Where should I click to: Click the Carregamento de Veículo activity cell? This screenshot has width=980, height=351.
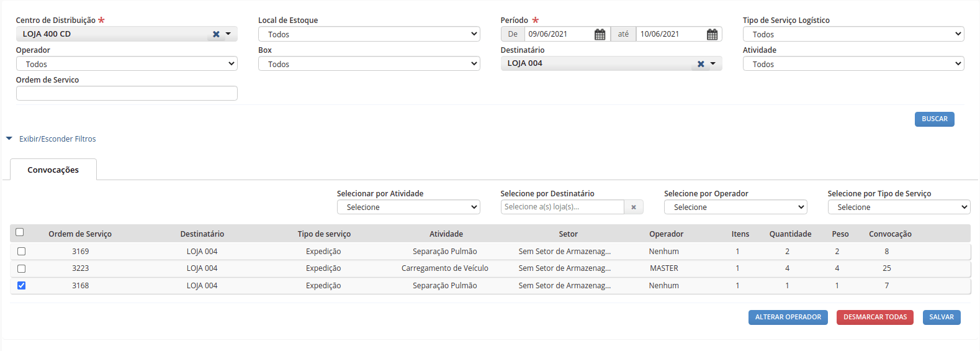(445, 268)
